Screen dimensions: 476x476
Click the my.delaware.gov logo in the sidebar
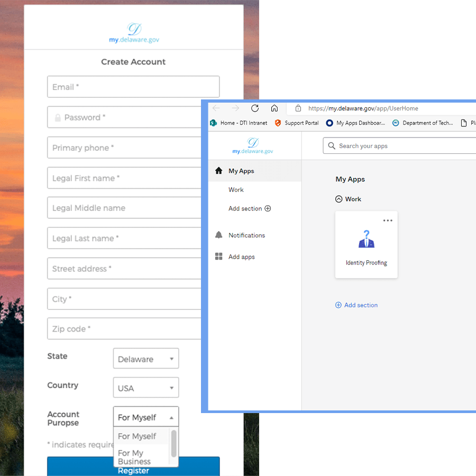click(252, 145)
